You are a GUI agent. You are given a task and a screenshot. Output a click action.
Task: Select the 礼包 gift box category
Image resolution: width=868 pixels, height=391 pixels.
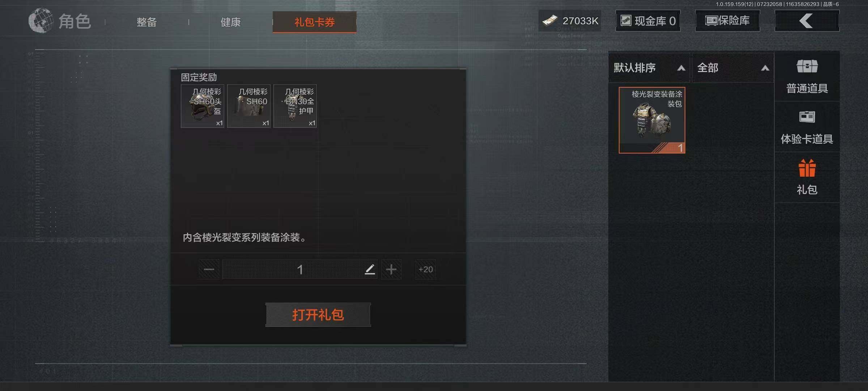tap(807, 177)
